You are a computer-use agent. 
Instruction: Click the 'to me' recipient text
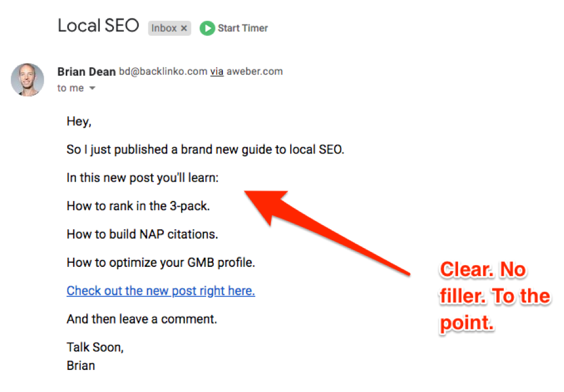click(71, 88)
